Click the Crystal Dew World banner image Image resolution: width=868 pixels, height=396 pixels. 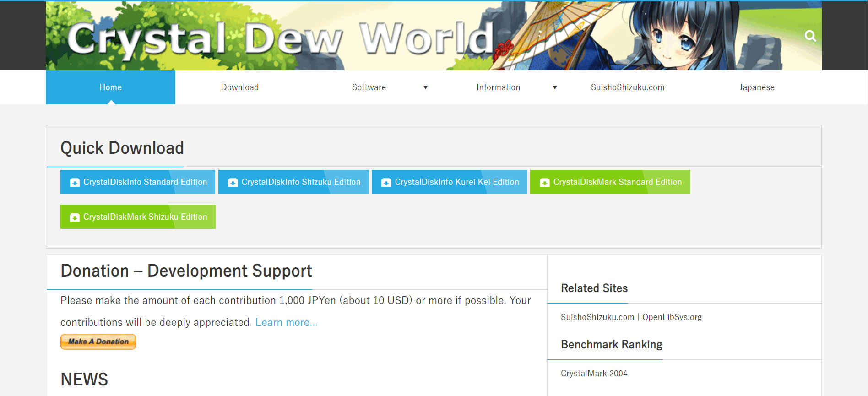click(434, 36)
